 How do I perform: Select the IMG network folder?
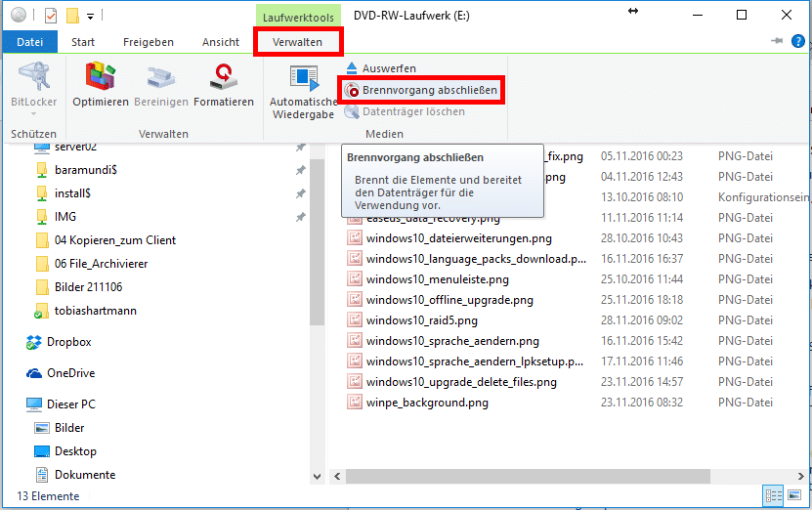(65, 217)
